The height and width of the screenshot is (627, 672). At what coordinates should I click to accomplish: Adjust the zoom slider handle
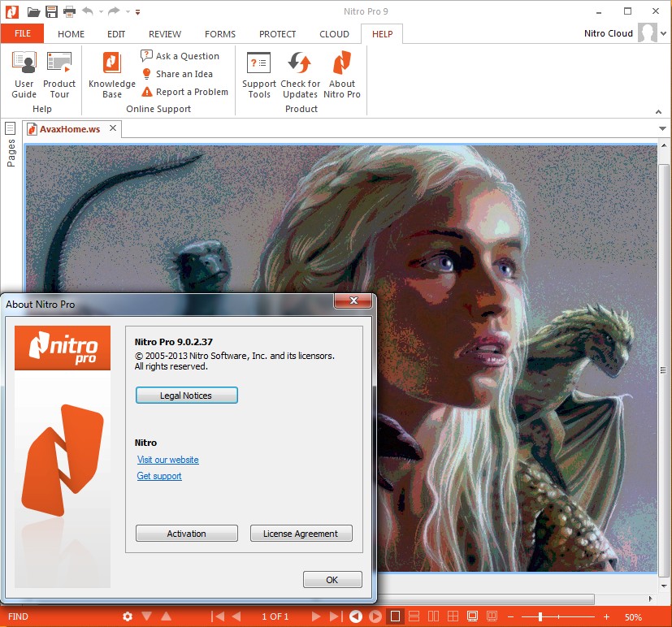click(540, 616)
